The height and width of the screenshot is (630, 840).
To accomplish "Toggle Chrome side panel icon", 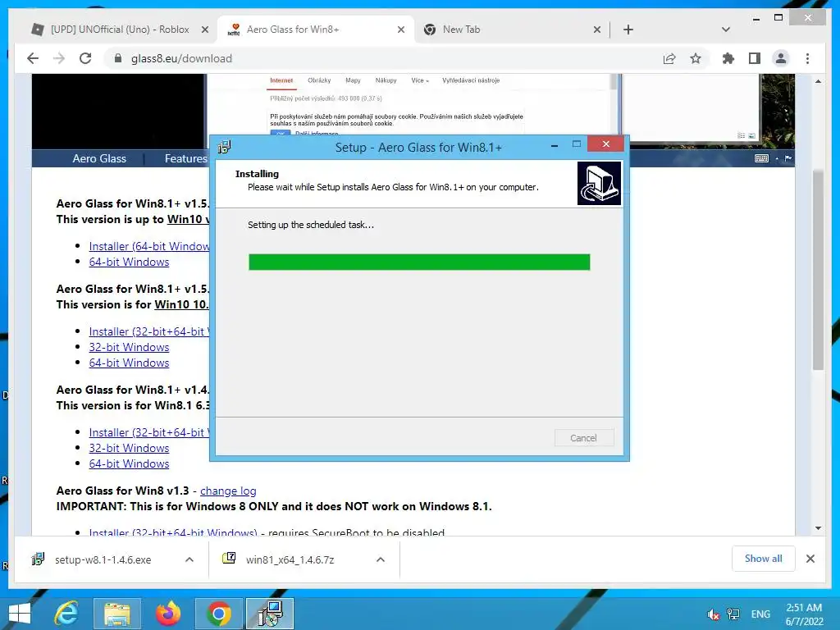I will (x=755, y=58).
